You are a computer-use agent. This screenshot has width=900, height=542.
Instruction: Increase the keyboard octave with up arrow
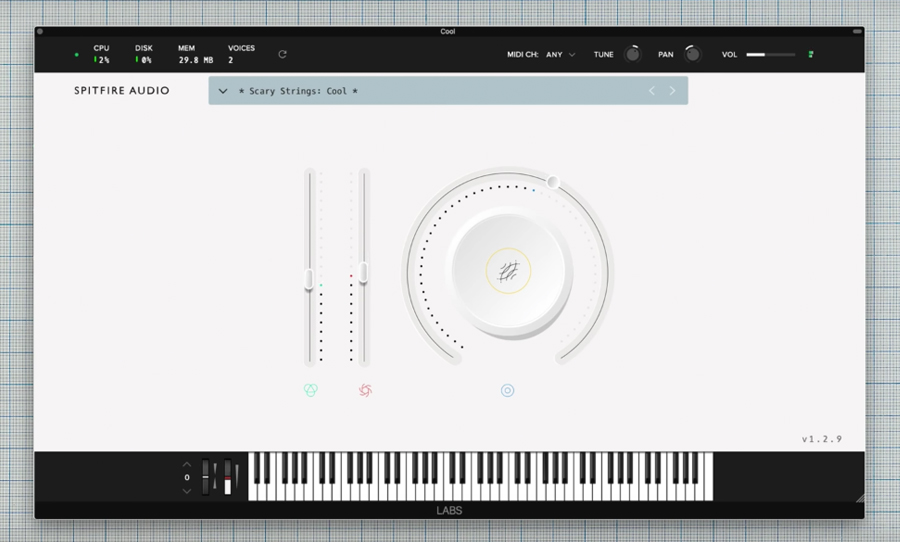[186, 465]
